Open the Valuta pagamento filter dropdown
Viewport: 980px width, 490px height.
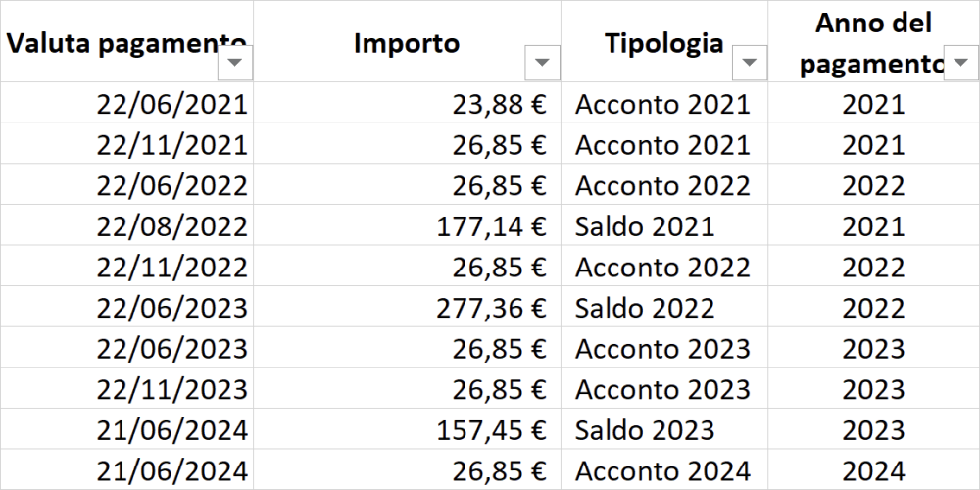(235, 63)
